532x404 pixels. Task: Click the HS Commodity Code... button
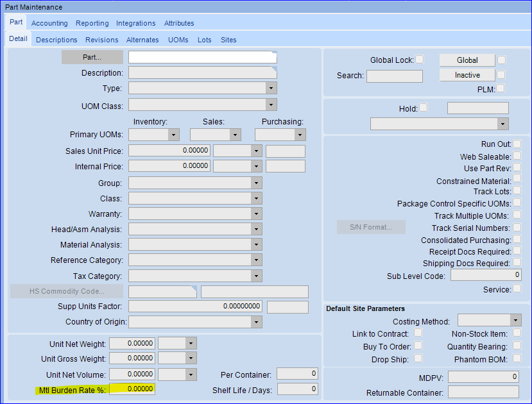coord(67,291)
